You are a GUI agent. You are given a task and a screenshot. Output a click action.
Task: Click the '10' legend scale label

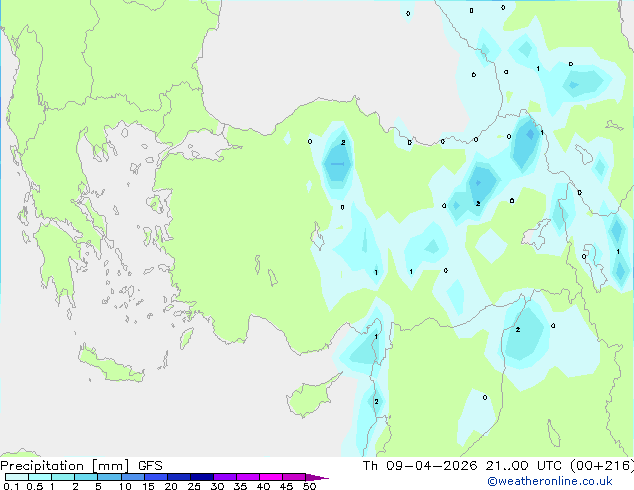tap(125, 486)
